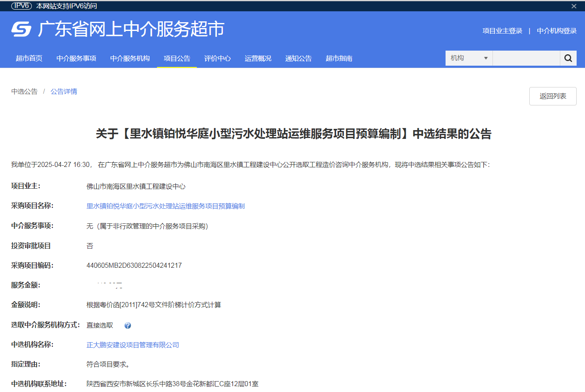Open the 里水镇铂悦华庭 project name link
585x392 pixels.
(x=165, y=206)
